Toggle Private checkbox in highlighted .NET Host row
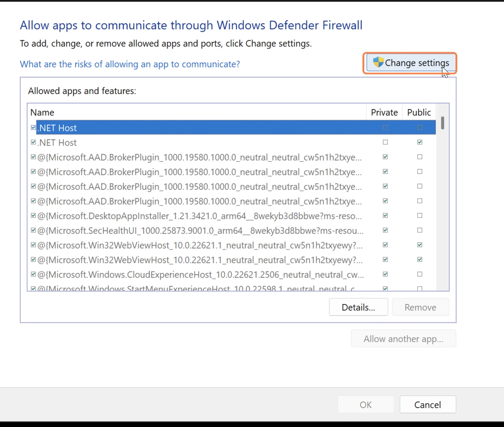Image resolution: width=504 pixels, height=427 pixels. pos(385,128)
